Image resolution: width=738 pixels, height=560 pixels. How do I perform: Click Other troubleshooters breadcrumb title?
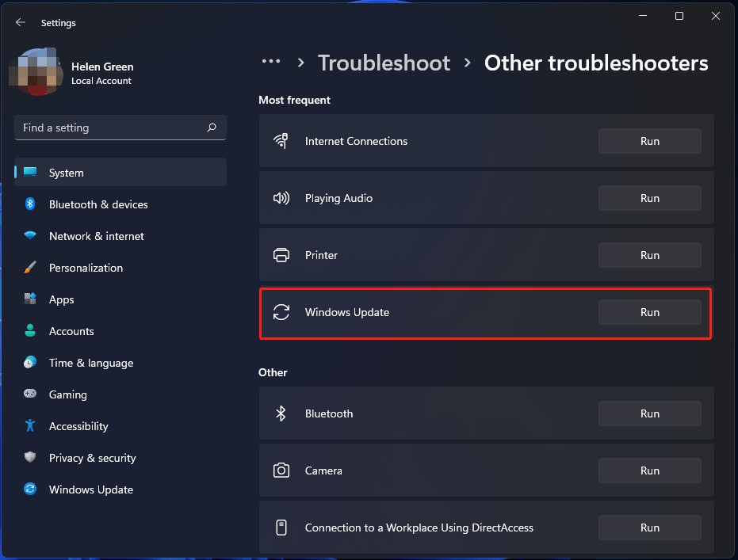click(596, 63)
